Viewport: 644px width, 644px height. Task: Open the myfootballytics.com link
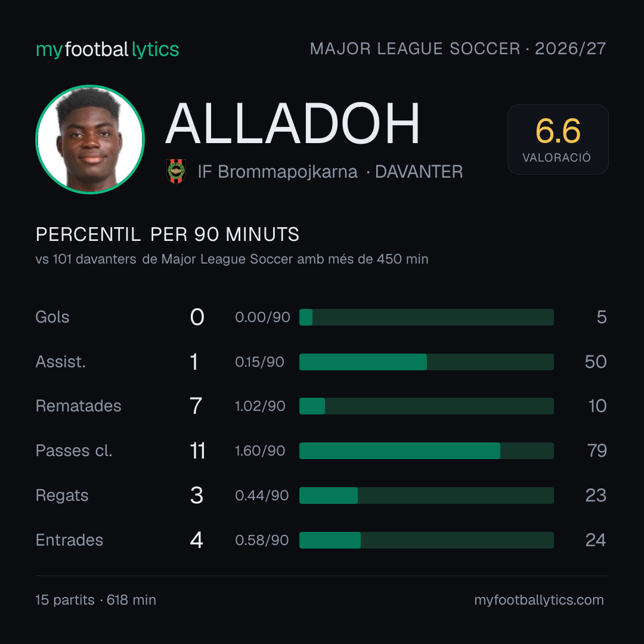tap(539, 600)
